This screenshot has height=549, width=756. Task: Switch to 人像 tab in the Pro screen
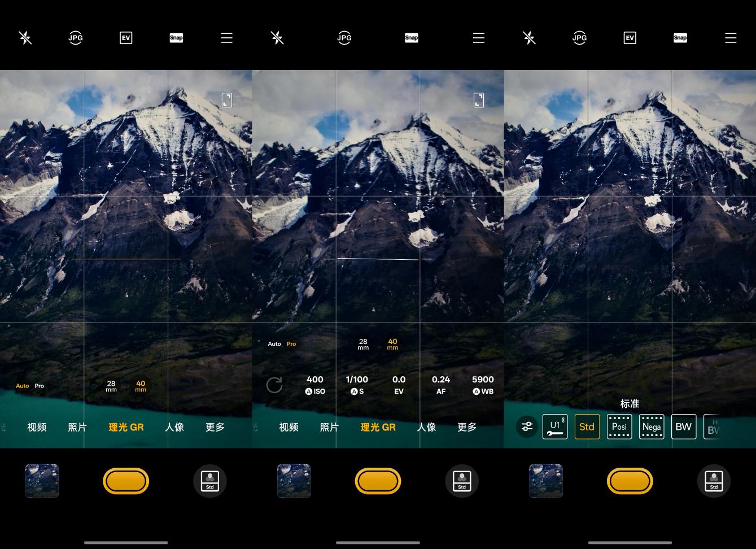426,427
